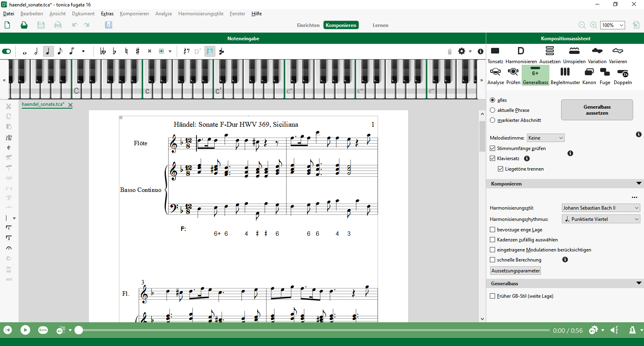Select the Doppeln tool
Image resolution: width=644 pixels, height=346 pixels.
point(623,76)
